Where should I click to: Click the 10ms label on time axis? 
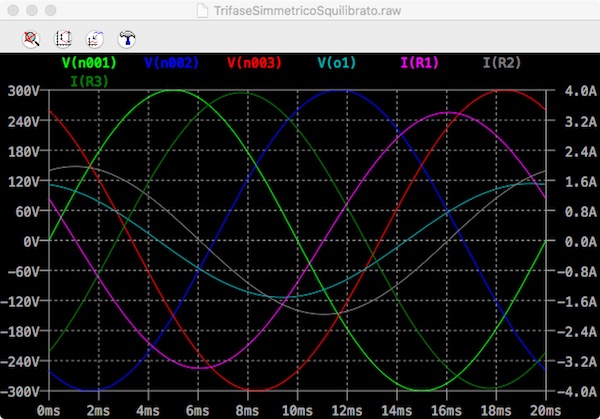[296, 410]
